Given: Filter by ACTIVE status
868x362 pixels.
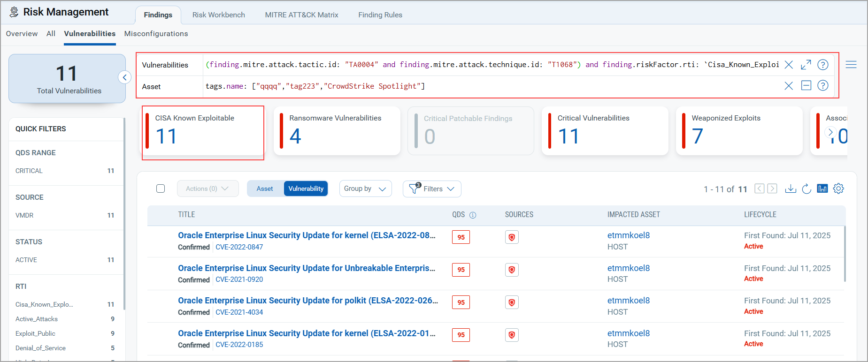Looking at the screenshot, I should (x=65, y=260).
